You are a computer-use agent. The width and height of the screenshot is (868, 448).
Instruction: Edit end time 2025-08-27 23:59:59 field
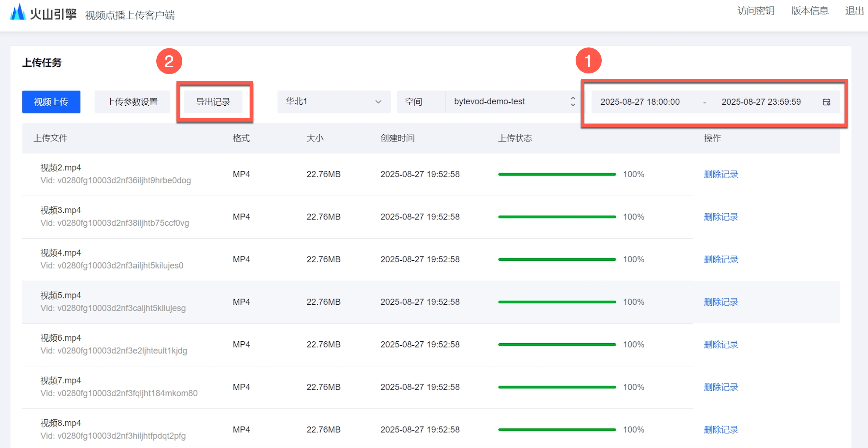761,102
